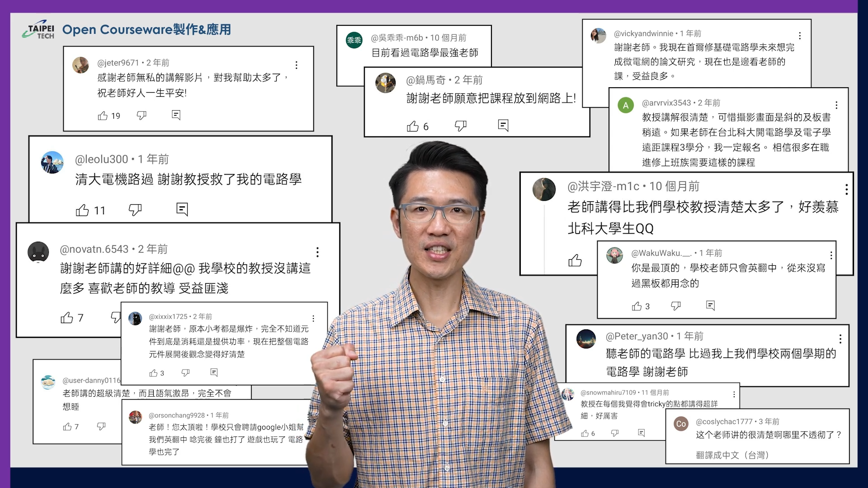The width and height of the screenshot is (868, 488).
Task: Dislike the @鍋馬奇 comment
Action: [x=460, y=126]
